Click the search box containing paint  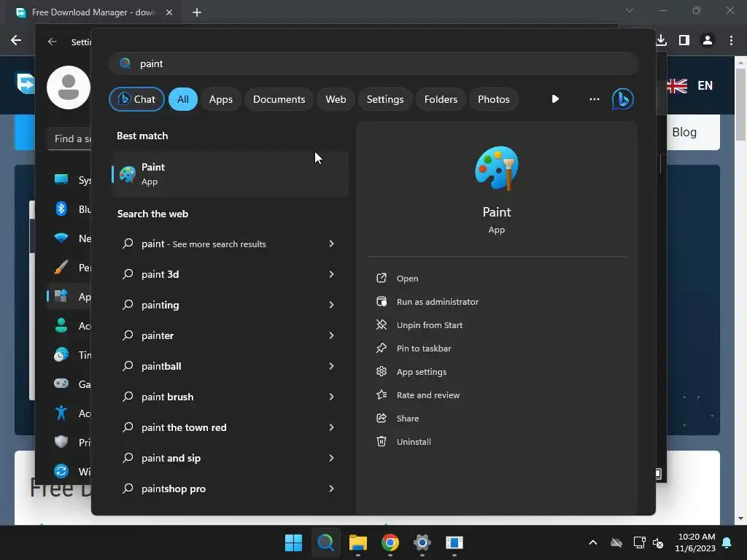(x=373, y=63)
